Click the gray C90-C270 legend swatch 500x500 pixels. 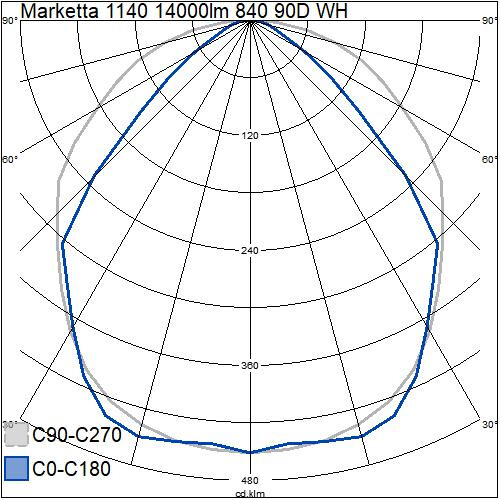coord(16,434)
